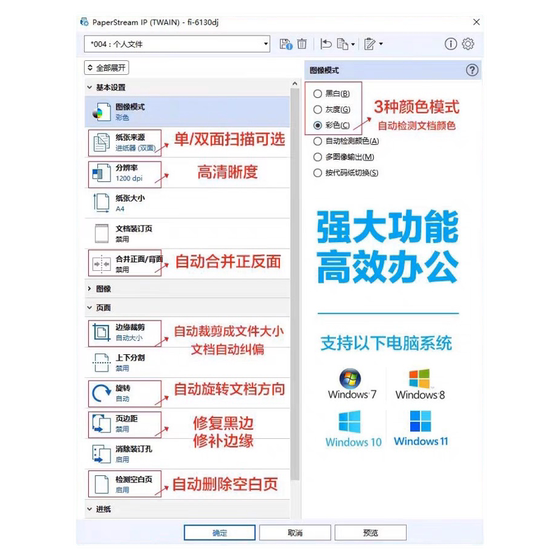Close the PaperStream IP window
Screen dimensions: 560x560
pyautogui.click(x=476, y=22)
